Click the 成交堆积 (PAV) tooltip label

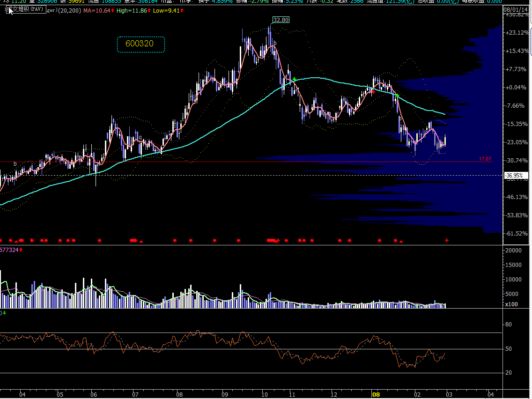click(x=25, y=9)
